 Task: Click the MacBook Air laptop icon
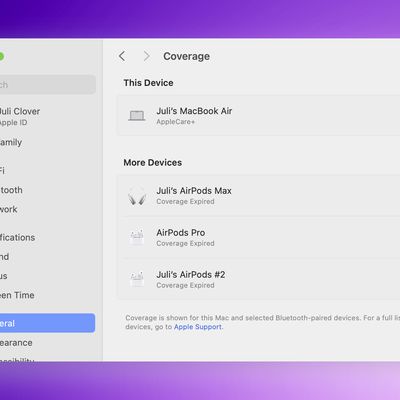point(137,116)
